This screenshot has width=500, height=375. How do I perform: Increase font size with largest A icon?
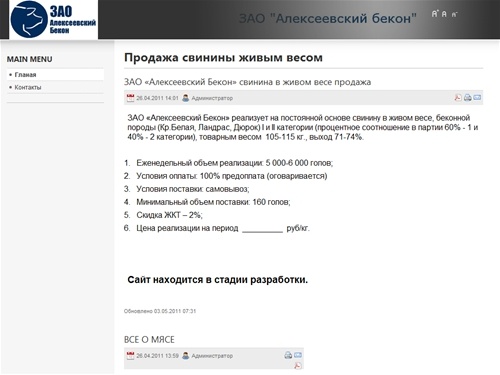pos(435,14)
